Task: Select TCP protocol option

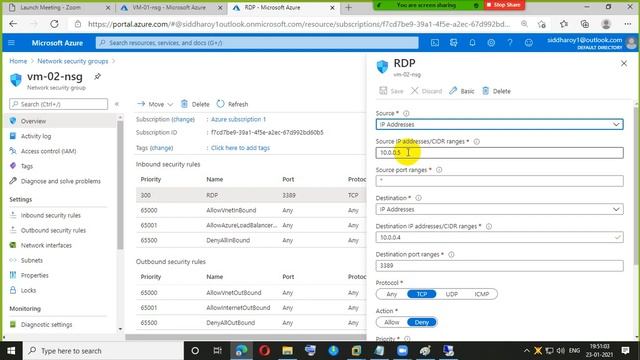Action: click(422, 294)
